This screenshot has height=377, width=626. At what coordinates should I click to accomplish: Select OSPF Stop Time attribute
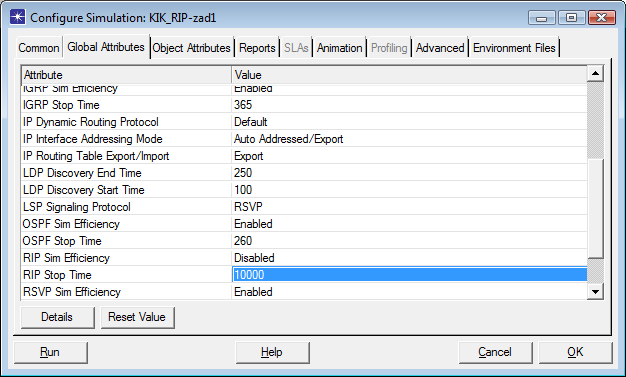tap(126, 241)
